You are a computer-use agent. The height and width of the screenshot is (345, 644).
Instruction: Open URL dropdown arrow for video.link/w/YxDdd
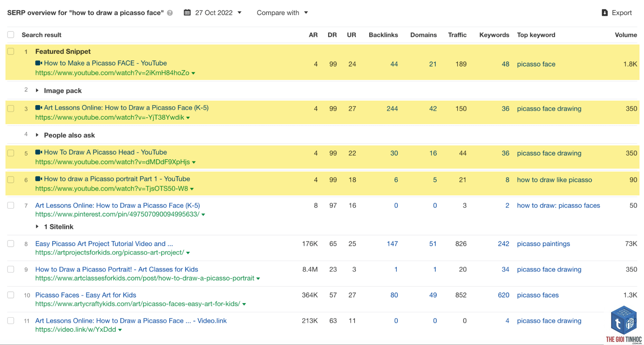(120, 330)
